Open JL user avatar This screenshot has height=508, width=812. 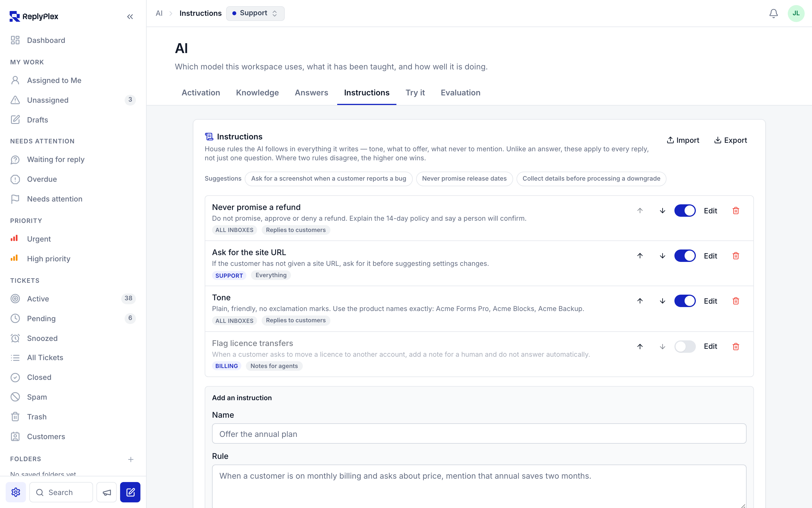796,14
